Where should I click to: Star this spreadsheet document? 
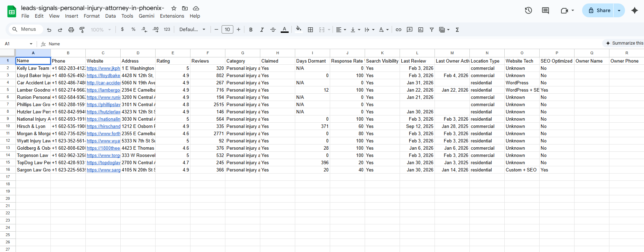point(174,8)
